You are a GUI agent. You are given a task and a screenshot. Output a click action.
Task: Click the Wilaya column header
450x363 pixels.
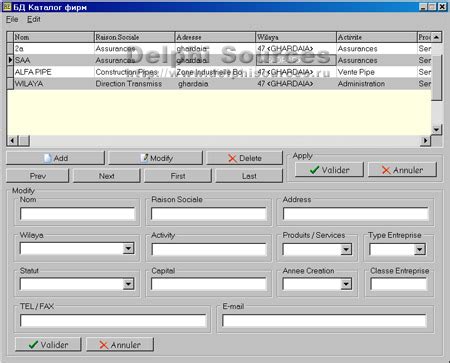point(296,37)
